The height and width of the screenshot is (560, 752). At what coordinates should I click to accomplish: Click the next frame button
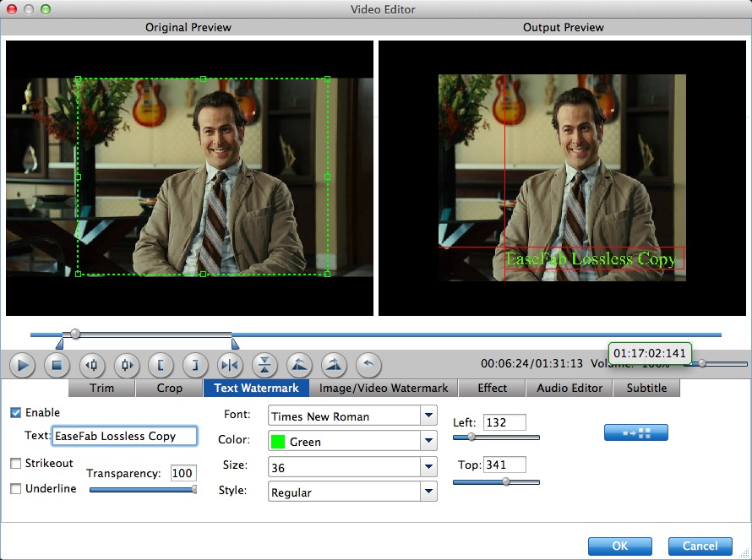pyautogui.click(x=127, y=366)
